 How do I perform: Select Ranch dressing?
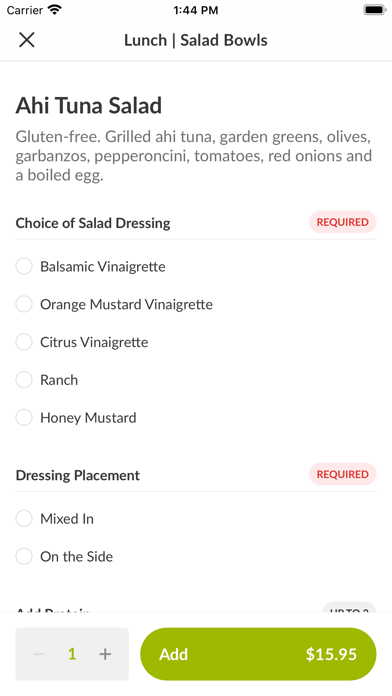pyautogui.click(x=196, y=380)
